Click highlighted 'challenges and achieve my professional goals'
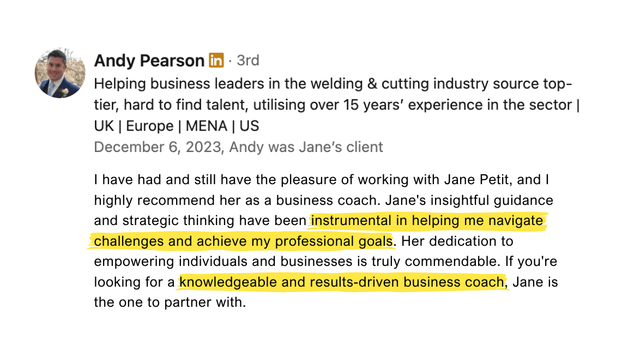Image resolution: width=628 pixels, height=364 pixels. point(243,241)
